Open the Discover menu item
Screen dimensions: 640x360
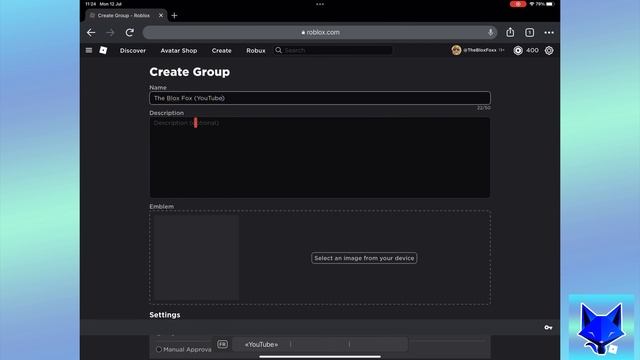(x=133, y=51)
